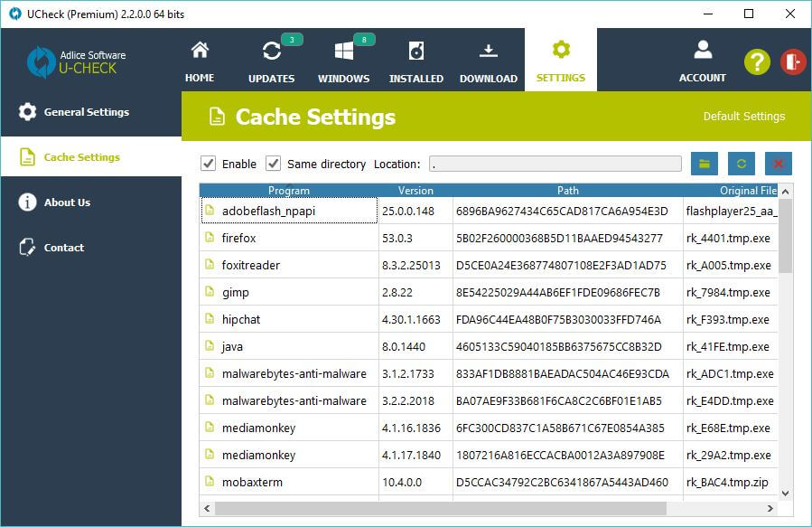Open the Installed programs section

[415, 61]
